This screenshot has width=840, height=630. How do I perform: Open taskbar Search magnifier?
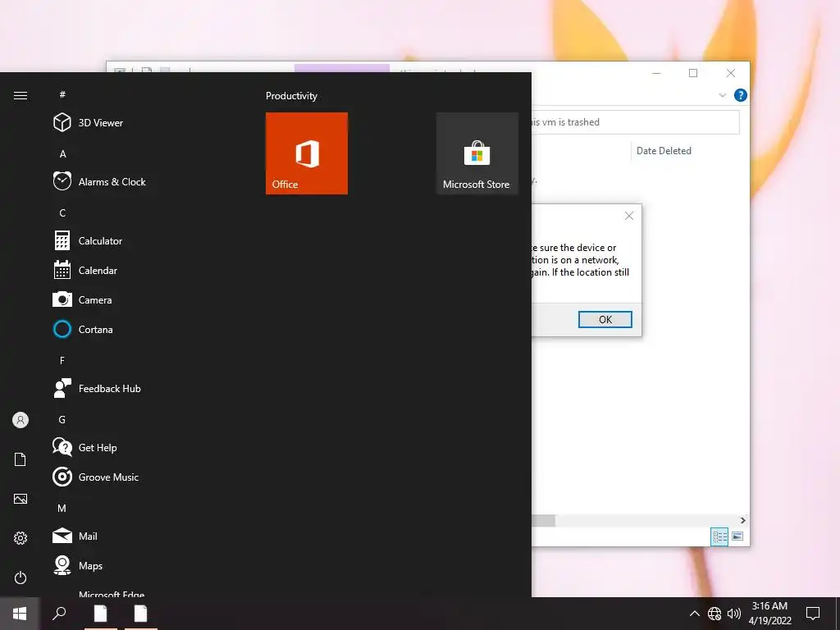pyautogui.click(x=59, y=614)
